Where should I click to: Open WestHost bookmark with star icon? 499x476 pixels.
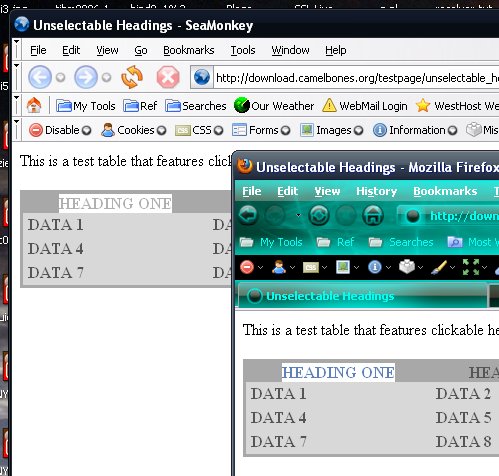pyautogui.click(x=457, y=106)
